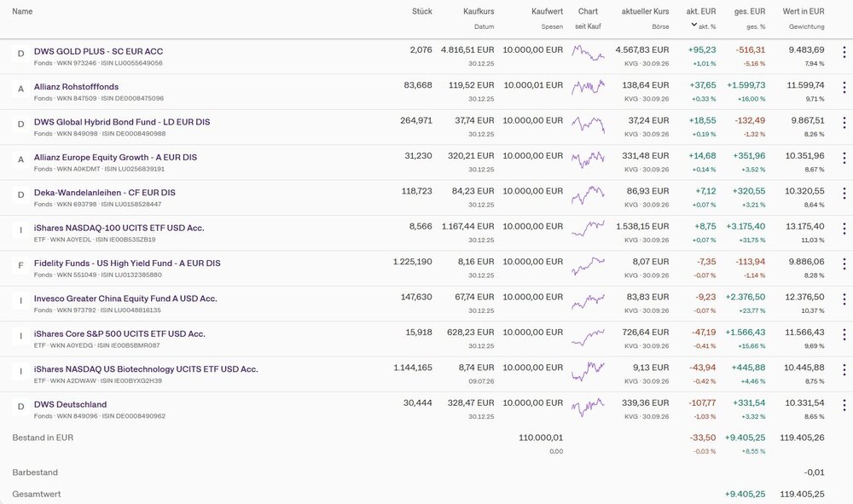Open the three-dot menu for Invesco Greater China
The width and height of the screenshot is (853, 504).
(844, 299)
